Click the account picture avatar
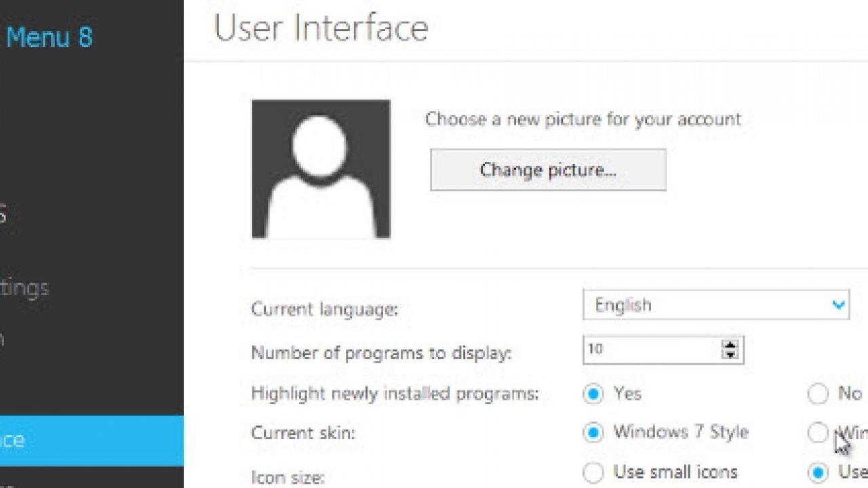The height and width of the screenshot is (488, 868). (x=321, y=169)
